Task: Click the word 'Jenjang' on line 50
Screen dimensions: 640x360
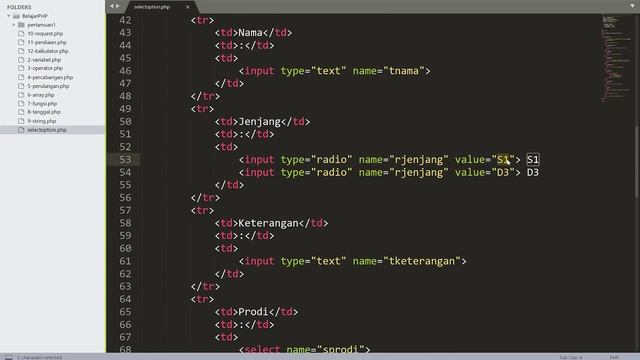Action: point(259,122)
